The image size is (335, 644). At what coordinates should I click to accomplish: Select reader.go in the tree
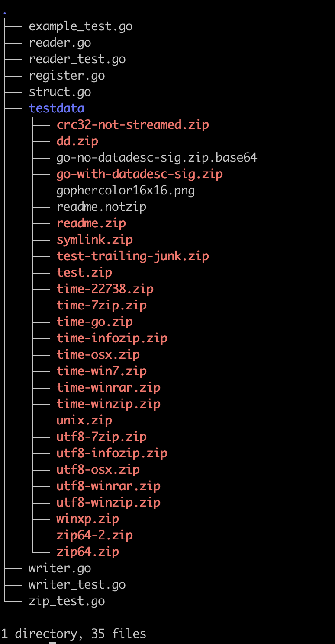click(x=60, y=43)
